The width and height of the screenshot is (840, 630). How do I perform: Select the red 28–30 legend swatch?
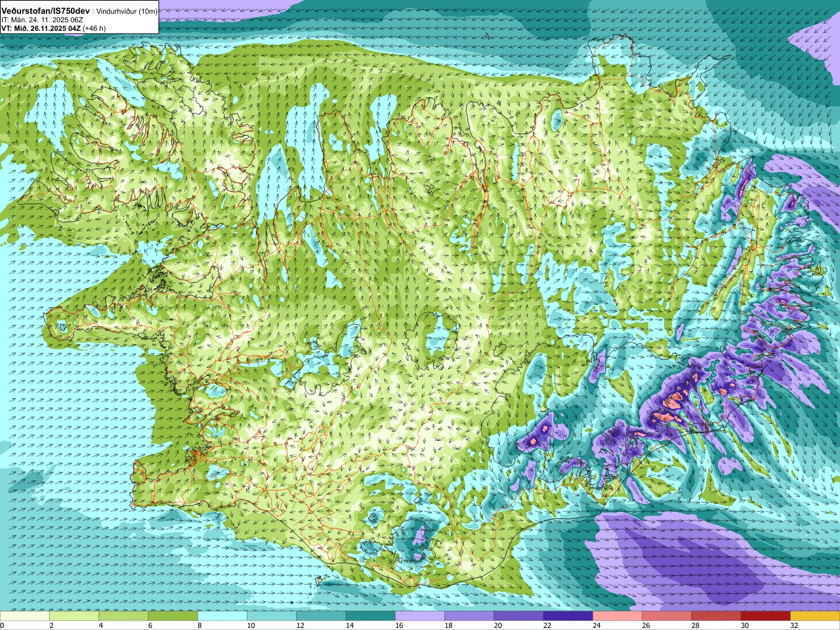click(x=716, y=616)
